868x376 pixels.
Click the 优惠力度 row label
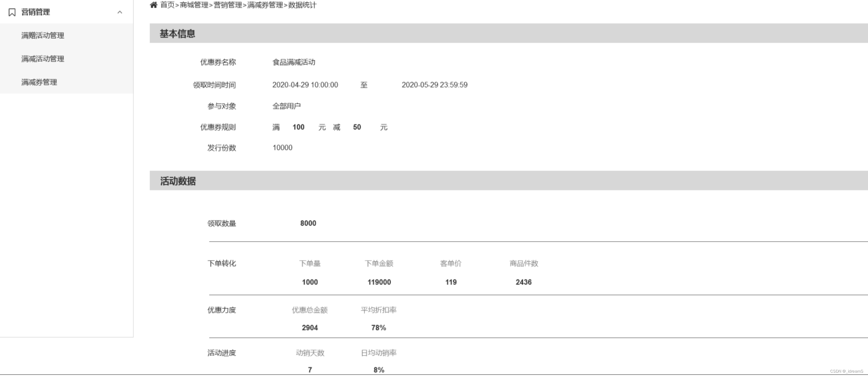tap(222, 310)
